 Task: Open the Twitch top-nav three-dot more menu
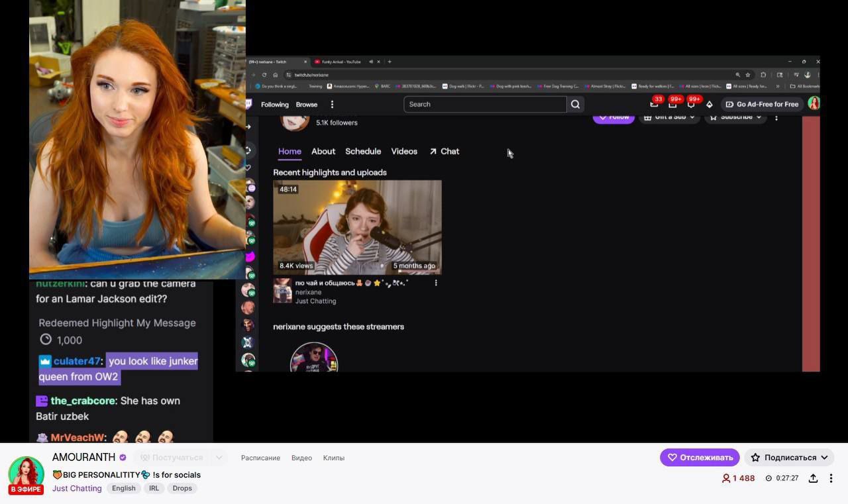pyautogui.click(x=332, y=105)
